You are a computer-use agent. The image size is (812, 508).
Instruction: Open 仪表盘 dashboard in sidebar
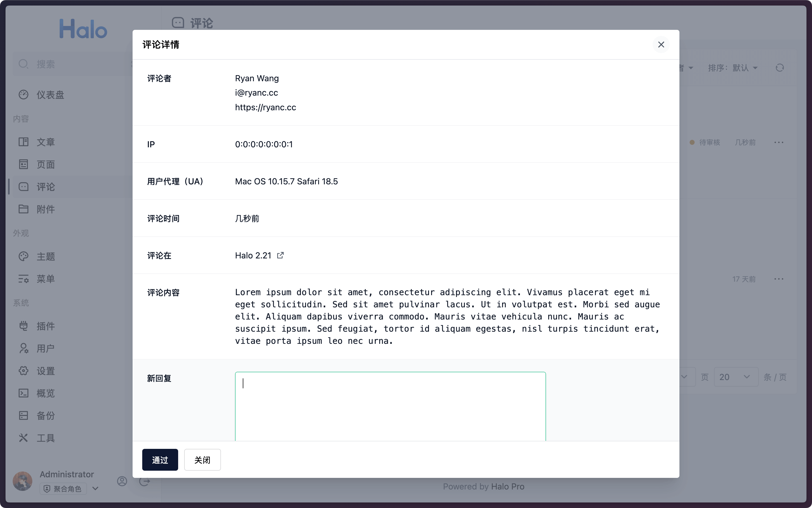click(50, 95)
